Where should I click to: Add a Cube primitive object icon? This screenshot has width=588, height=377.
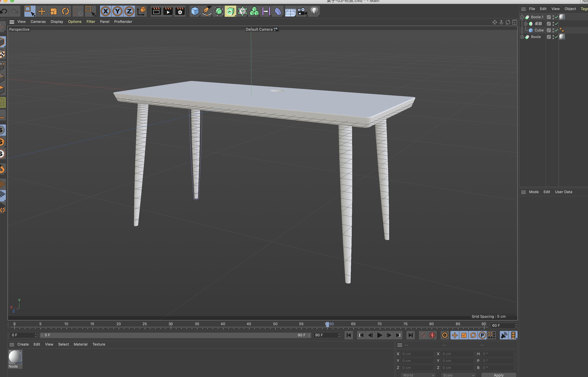click(195, 11)
